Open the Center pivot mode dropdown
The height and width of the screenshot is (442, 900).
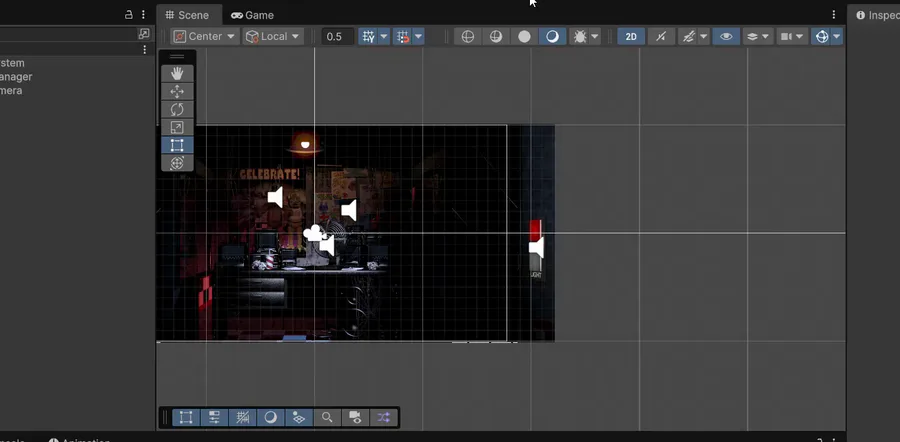coord(205,36)
